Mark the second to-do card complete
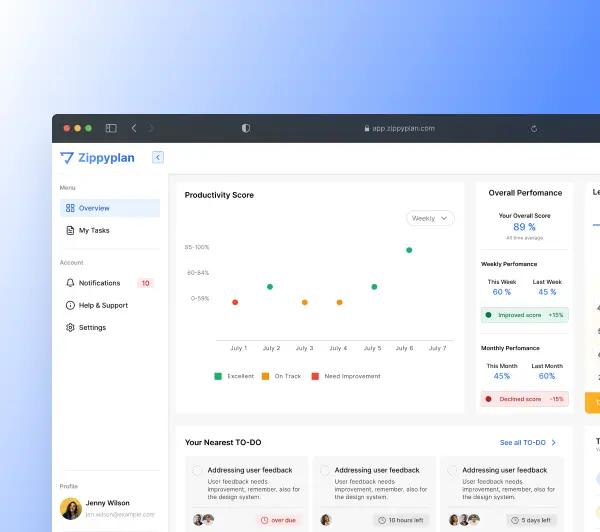 (x=324, y=470)
